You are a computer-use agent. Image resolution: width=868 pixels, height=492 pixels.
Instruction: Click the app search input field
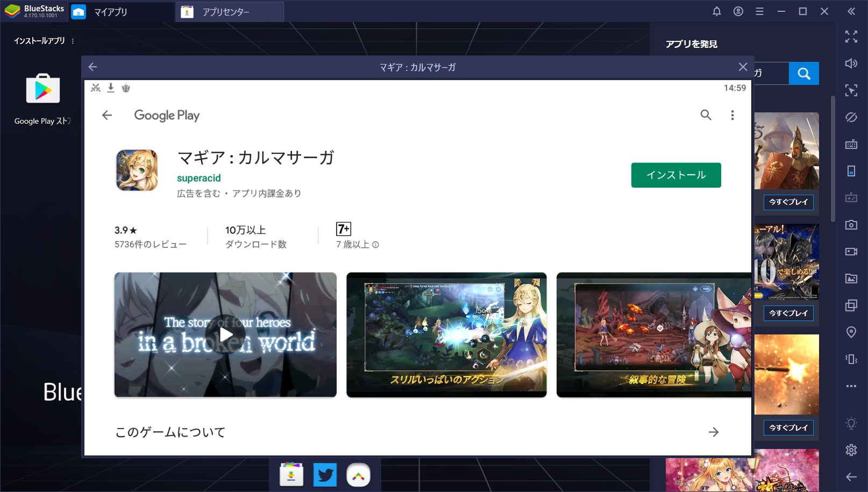[x=771, y=74]
